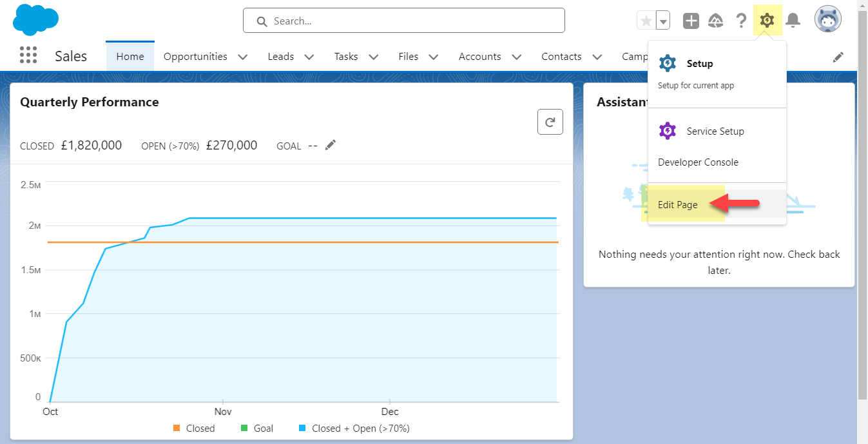Click into the Search field

click(412, 21)
